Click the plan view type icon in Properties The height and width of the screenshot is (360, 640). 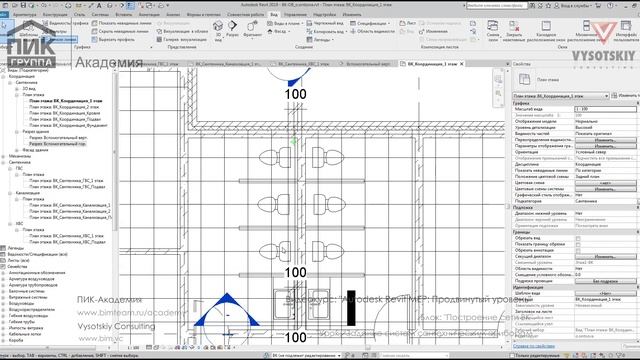click(524, 79)
